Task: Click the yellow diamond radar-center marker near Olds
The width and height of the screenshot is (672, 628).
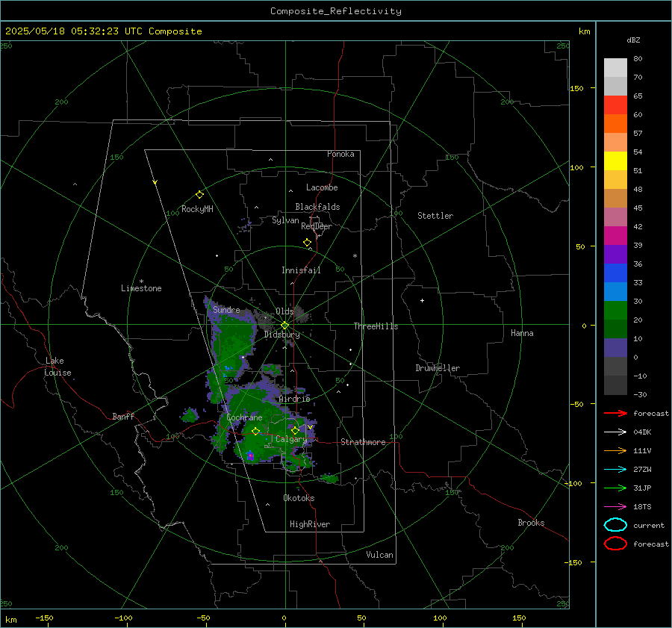Action: click(x=284, y=326)
